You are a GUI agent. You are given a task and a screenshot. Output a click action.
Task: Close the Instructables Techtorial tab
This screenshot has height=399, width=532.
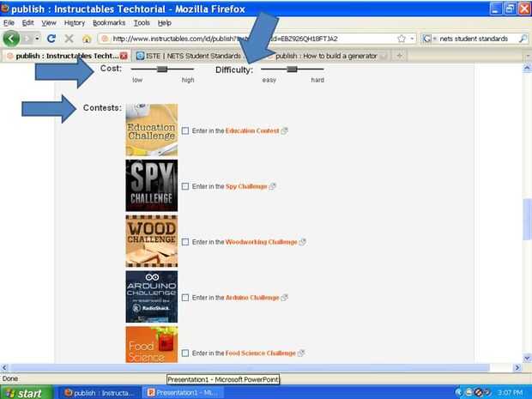(x=124, y=56)
